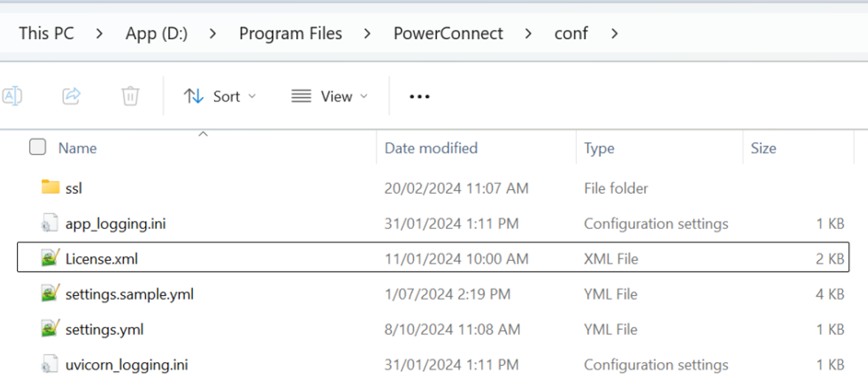The width and height of the screenshot is (868, 388).
Task: Click the Delete trash icon
Action: pyautogui.click(x=130, y=96)
